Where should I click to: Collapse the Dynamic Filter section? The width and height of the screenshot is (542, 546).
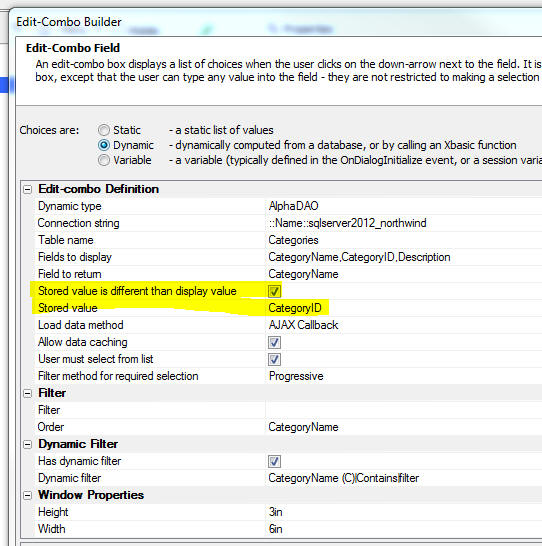(x=28, y=445)
